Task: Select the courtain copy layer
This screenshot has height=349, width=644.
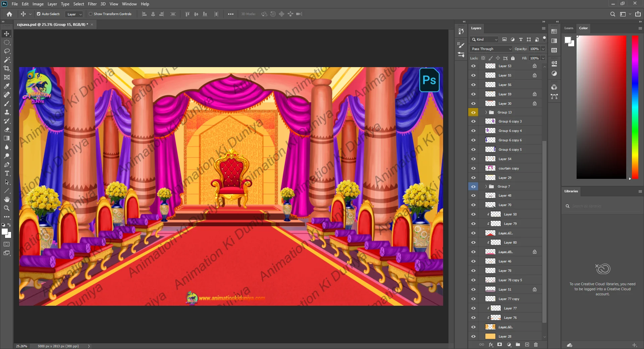Action: (508, 168)
